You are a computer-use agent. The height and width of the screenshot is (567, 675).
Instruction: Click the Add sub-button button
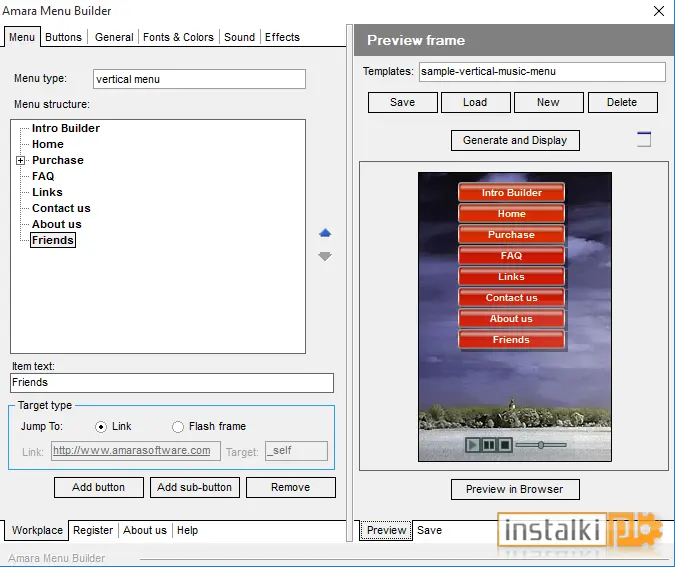pyautogui.click(x=195, y=487)
